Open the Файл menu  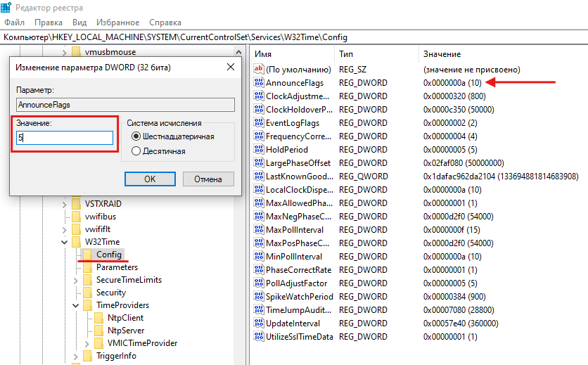(x=14, y=23)
